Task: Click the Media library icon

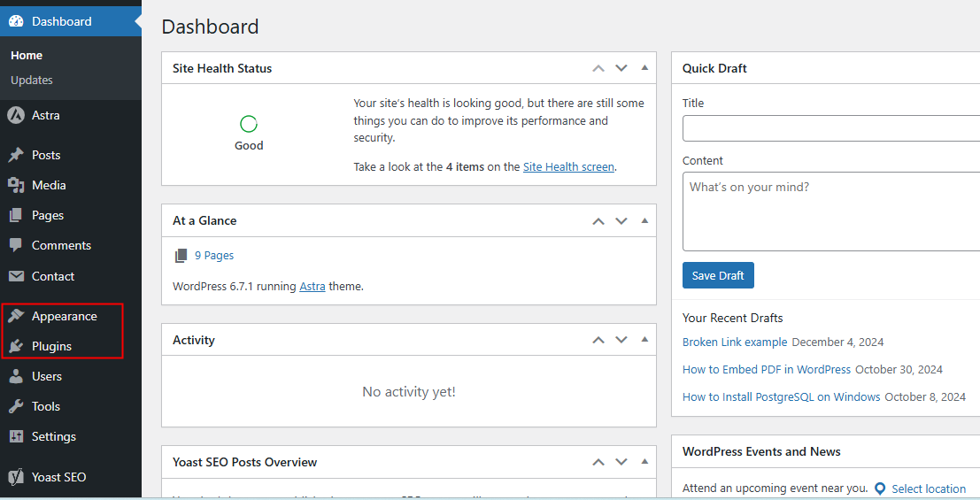Action: pyautogui.click(x=16, y=185)
